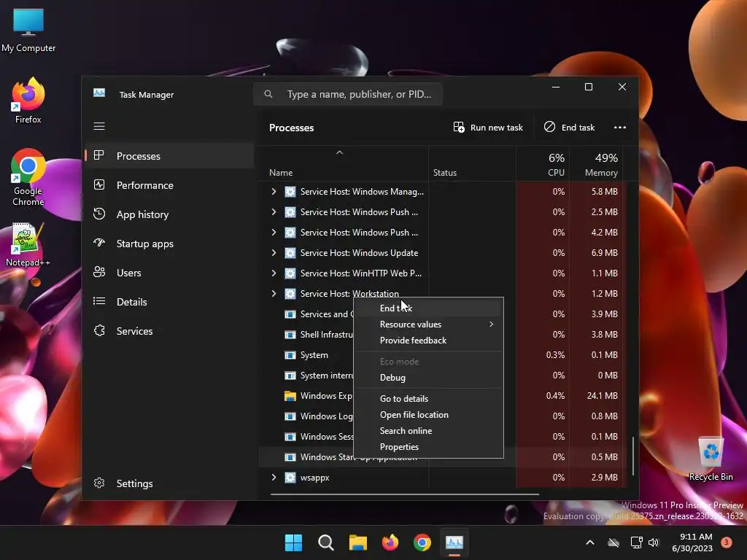Expand Service Host: Windows Push 2.5 MB row
Viewport: 747px width, 560px height.
[x=274, y=212]
